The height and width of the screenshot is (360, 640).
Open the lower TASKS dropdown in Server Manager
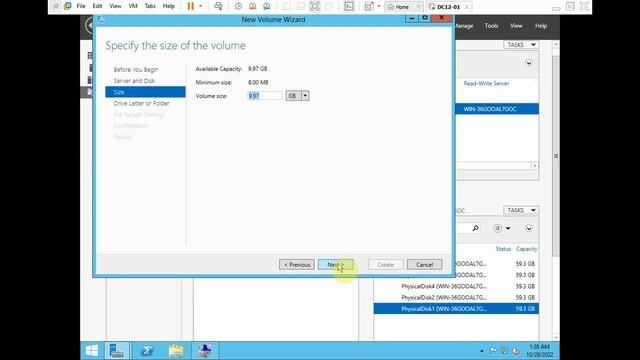pos(521,210)
